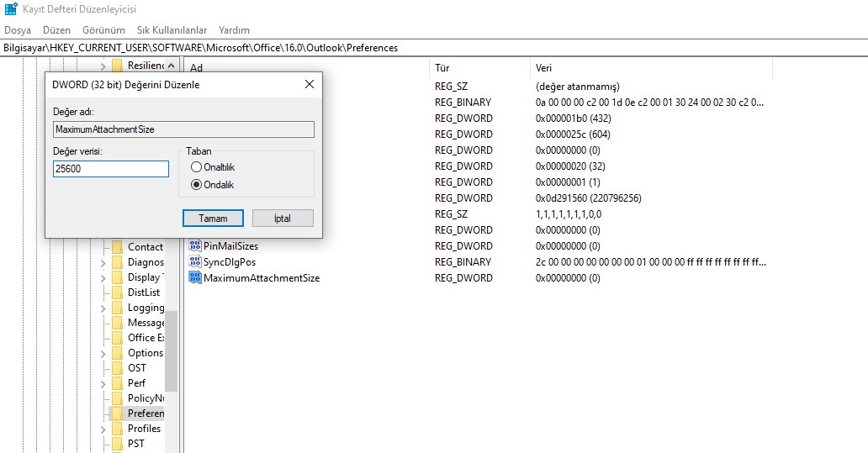Click the DistList folder icon
This screenshot has width=868, height=453.
[x=117, y=292]
